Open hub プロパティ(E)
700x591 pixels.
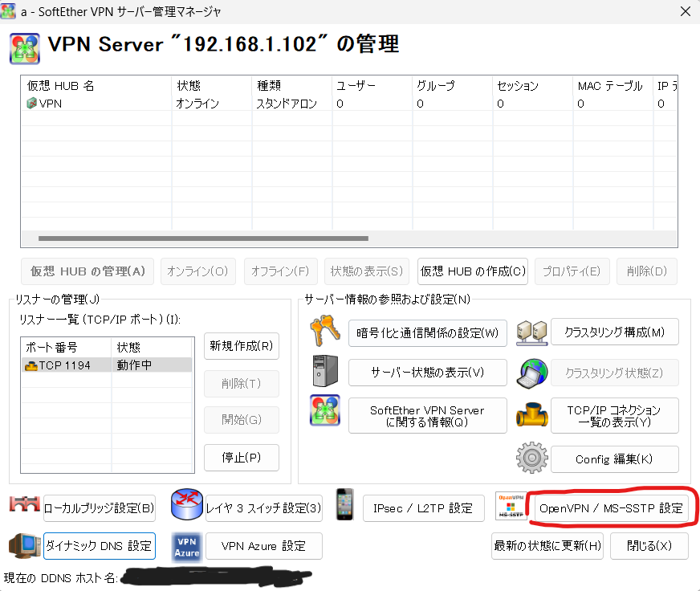(x=572, y=271)
